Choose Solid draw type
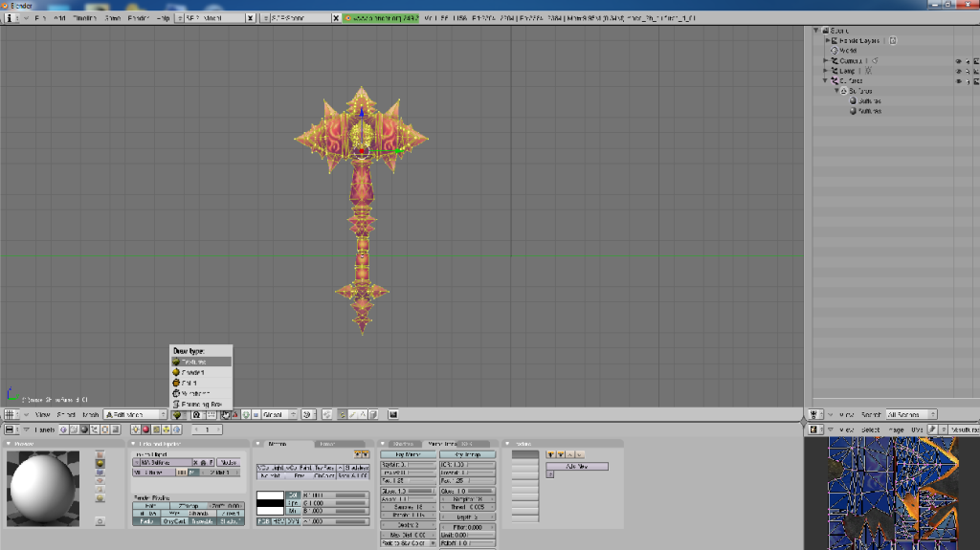Viewport: 980px width, 550px height. pos(201,384)
